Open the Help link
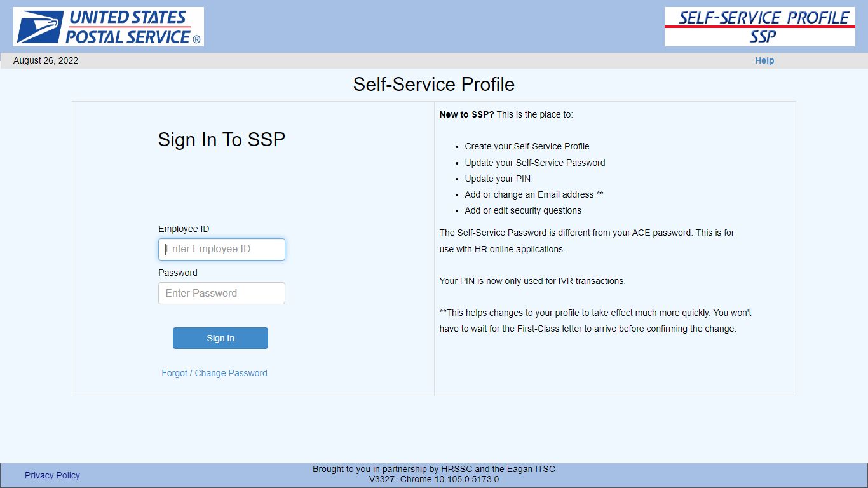Image resolution: width=868 pixels, height=488 pixels. pyautogui.click(x=764, y=61)
